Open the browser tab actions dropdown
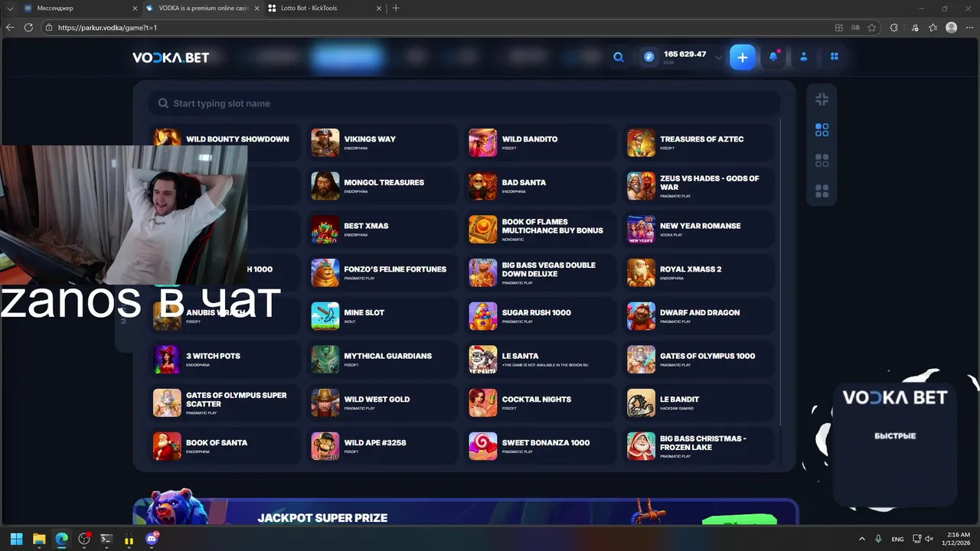The width and height of the screenshot is (980, 551). [x=10, y=8]
